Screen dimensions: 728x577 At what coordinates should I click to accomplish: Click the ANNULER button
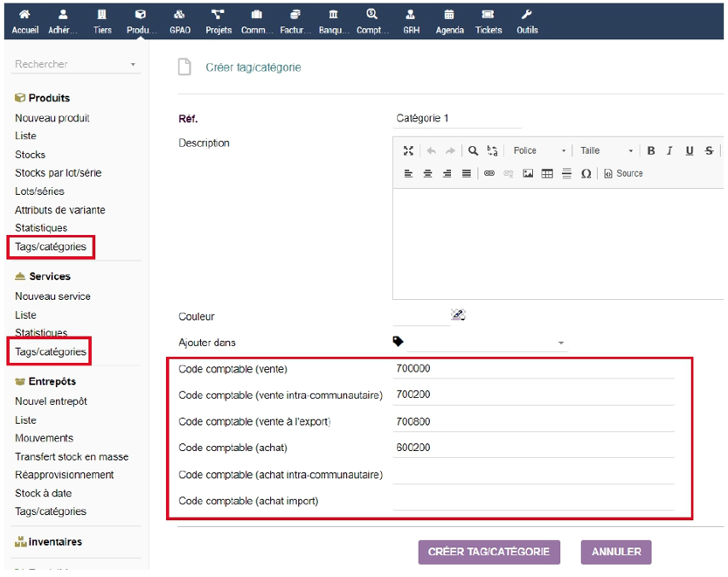(x=616, y=552)
